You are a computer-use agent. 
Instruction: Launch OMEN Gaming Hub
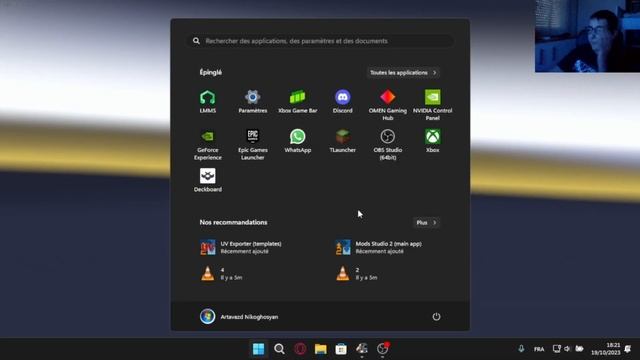387,105
